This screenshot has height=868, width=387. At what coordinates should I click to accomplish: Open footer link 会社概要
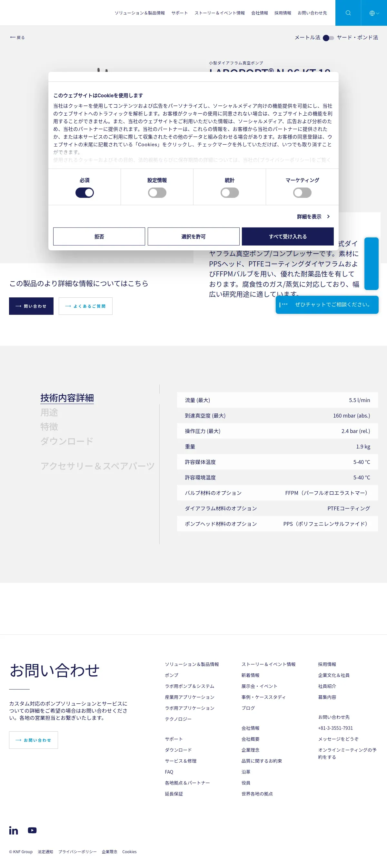(x=250, y=739)
